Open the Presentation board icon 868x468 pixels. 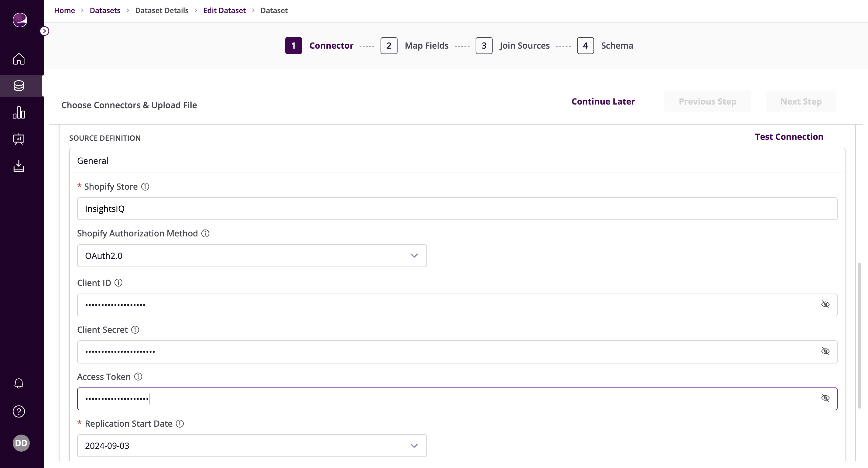point(19,139)
